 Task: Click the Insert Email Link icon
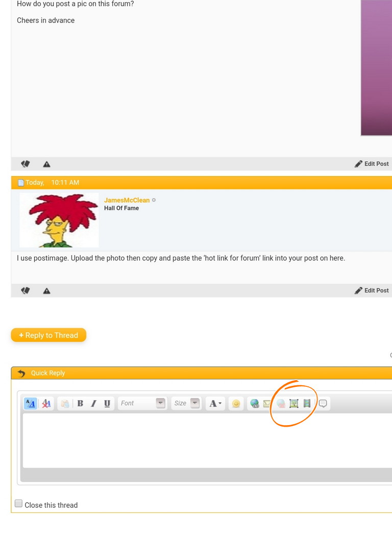click(x=266, y=403)
